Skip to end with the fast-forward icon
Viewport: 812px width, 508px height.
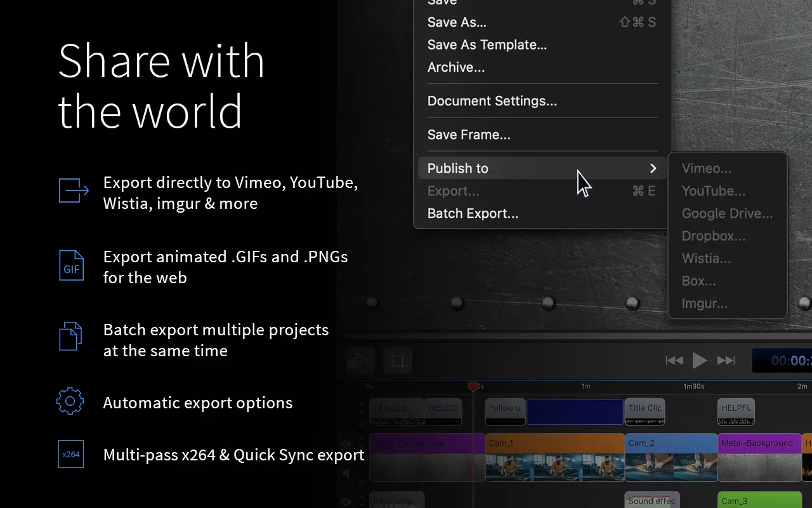[x=726, y=361]
